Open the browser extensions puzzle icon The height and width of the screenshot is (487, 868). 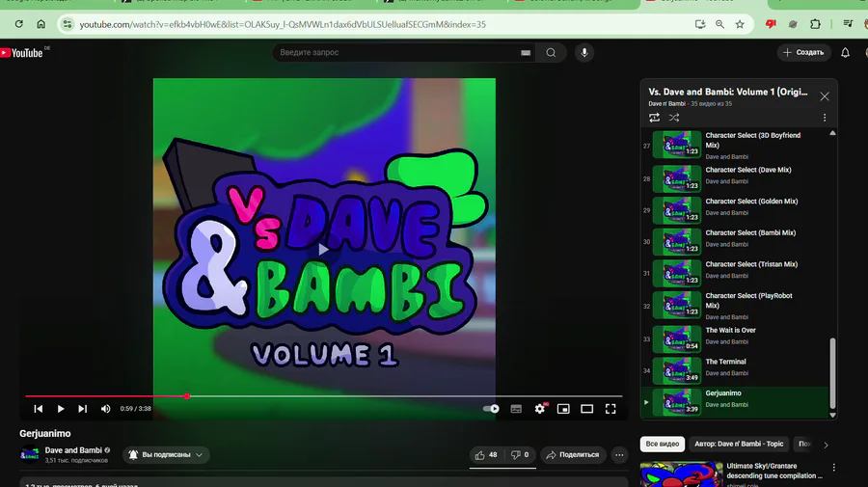click(815, 24)
